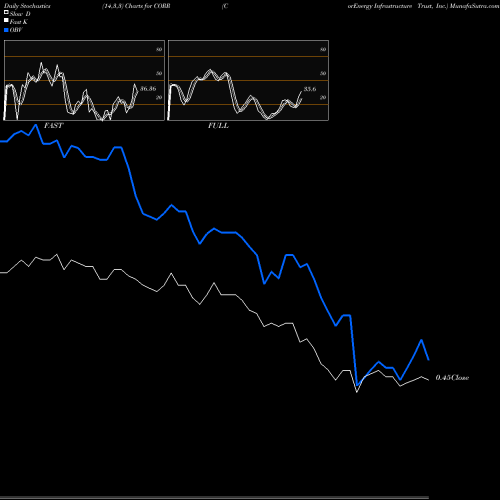Click the Slow D legend label
The width and height of the screenshot is (500, 500).
20,14
